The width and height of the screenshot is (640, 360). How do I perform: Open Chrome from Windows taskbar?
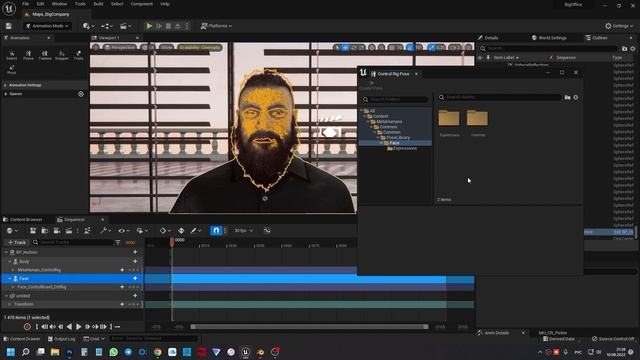pyautogui.click(x=158, y=352)
